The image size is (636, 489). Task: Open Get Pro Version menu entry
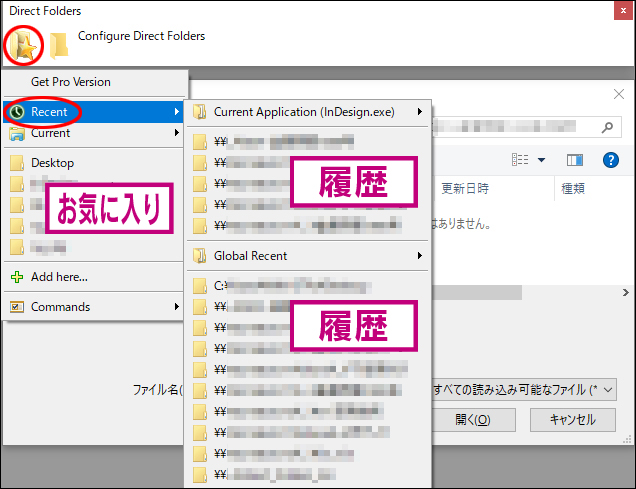[71, 82]
